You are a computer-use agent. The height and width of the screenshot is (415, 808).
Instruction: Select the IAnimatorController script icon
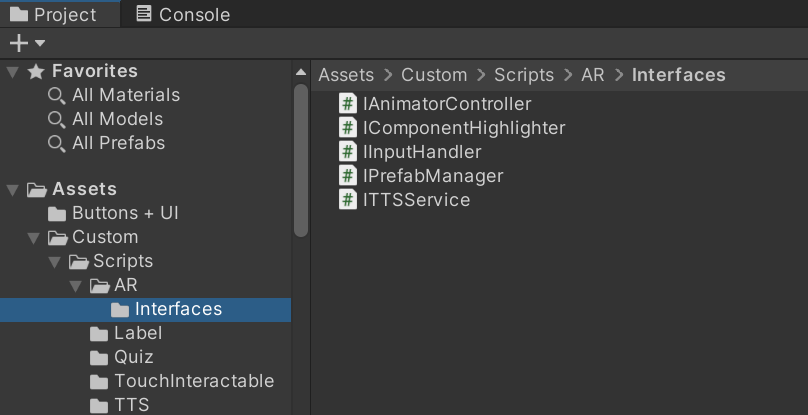[x=348, y=104]
